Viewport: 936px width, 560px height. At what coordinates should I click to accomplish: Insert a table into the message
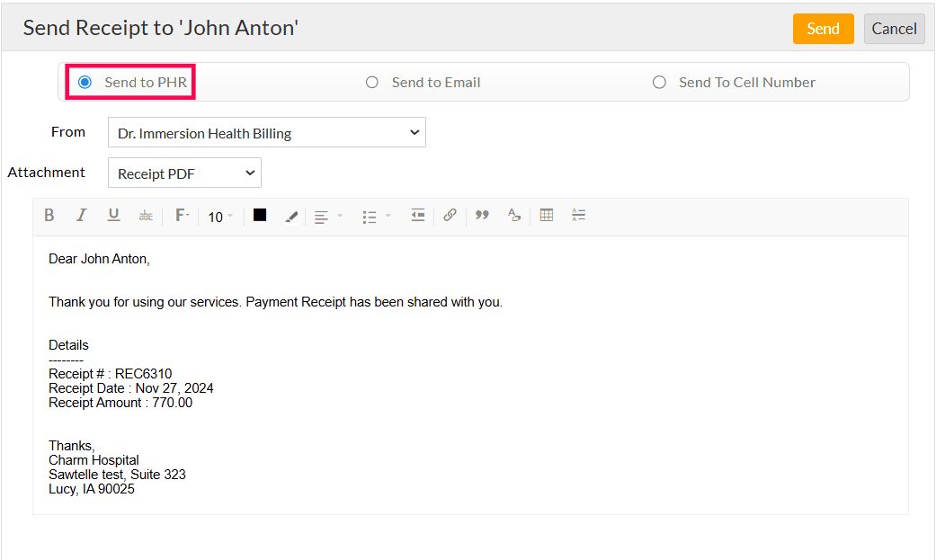(547, 216)
